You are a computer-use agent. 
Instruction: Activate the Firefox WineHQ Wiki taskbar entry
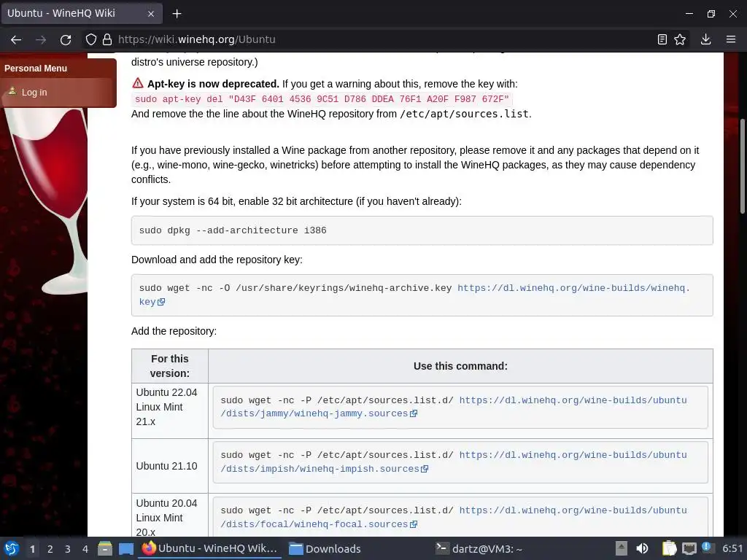209,548
